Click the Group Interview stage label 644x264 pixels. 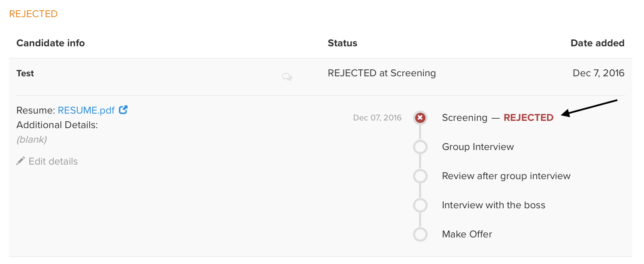click(478, 147)
